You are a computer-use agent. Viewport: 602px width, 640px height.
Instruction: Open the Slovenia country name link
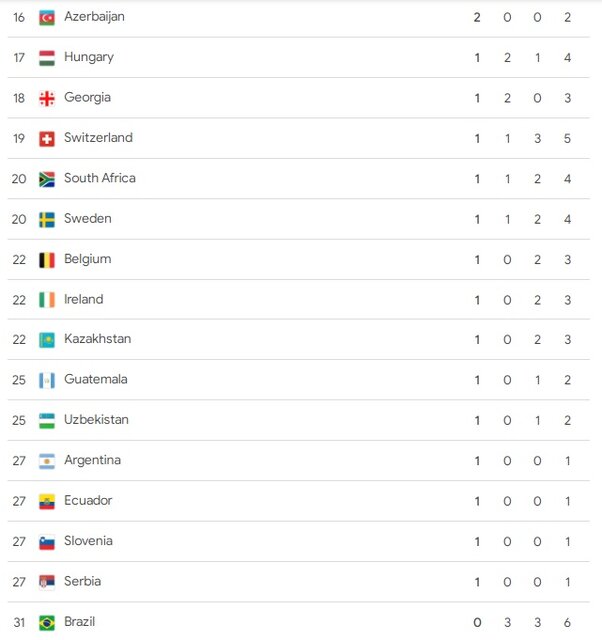click(x=88, y=541)
